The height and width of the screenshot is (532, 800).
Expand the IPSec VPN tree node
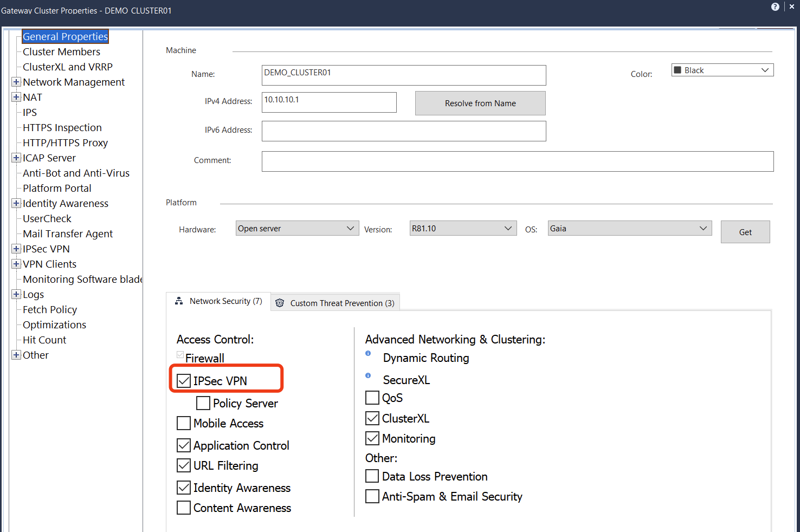point(16,249)
